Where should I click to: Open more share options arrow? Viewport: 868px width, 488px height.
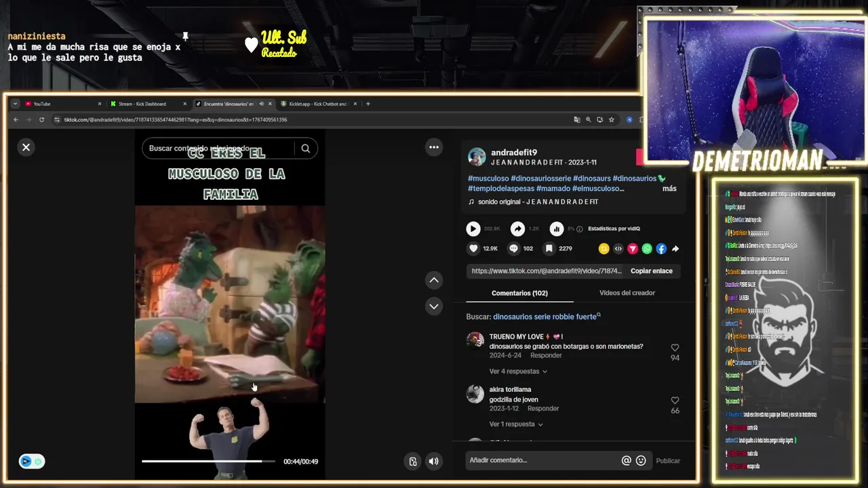pyautogui.click(x=675, y=249)
